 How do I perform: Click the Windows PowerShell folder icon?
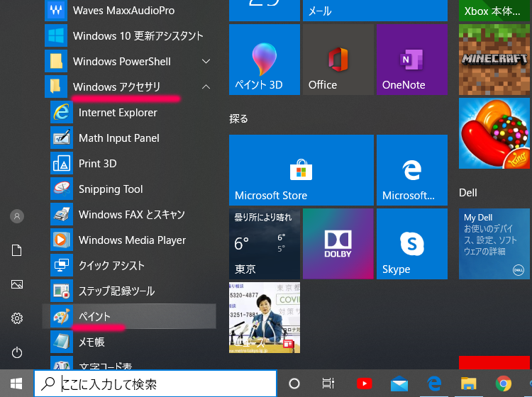56,62
